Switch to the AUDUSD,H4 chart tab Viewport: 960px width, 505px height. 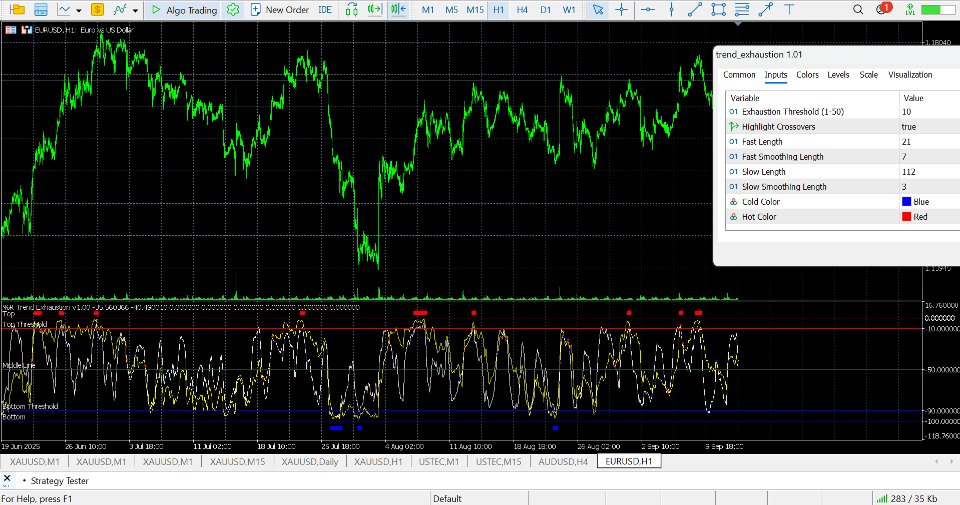(x=563, y=462)
